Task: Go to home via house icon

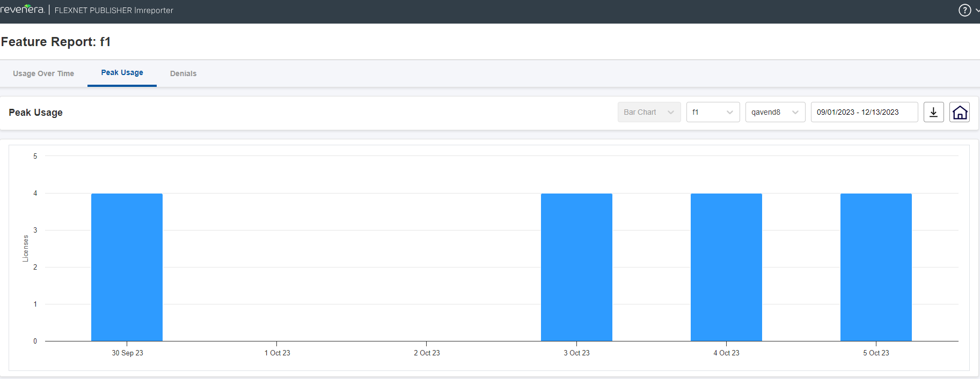Action: coord(960,112)
